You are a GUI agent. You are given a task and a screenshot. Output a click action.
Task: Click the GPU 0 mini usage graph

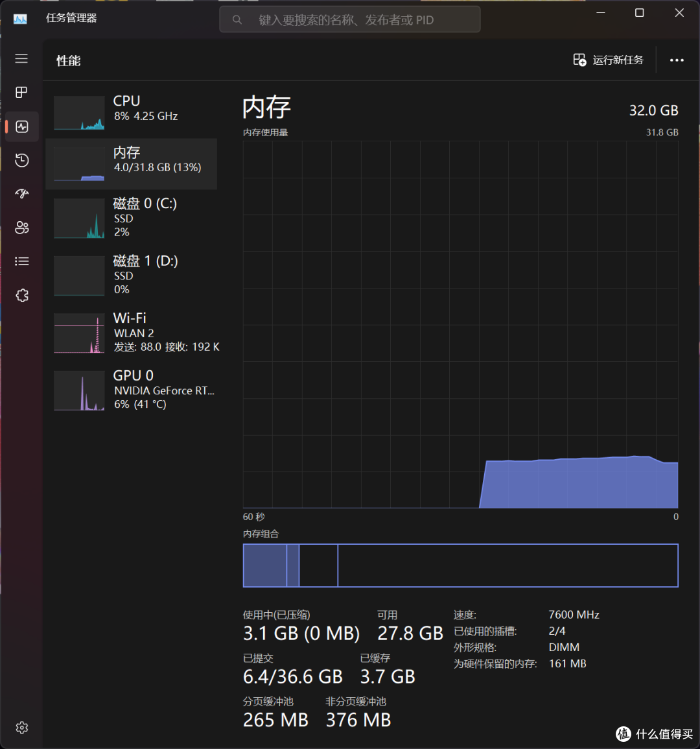(x=79, y=391)
